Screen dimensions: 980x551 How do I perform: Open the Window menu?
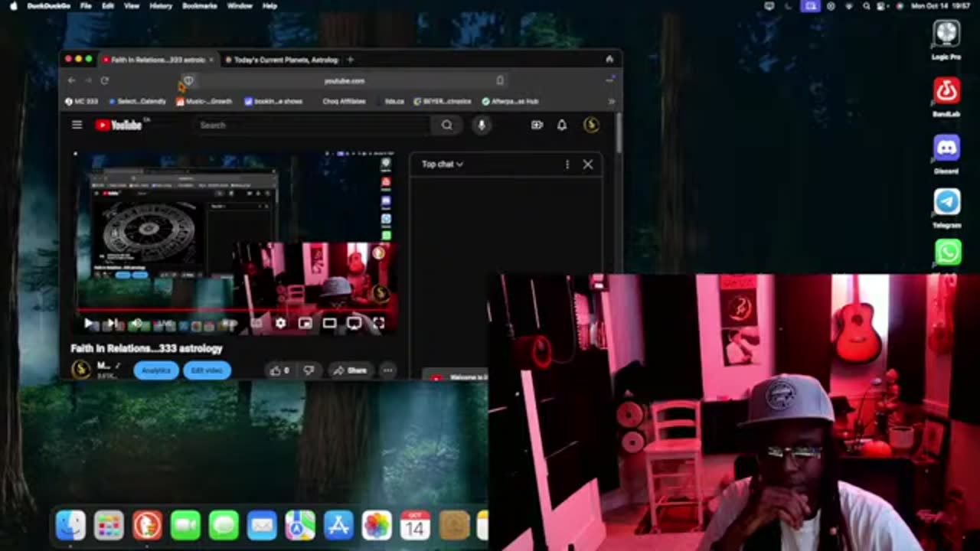pyautogui.click(x=240, y=5)
